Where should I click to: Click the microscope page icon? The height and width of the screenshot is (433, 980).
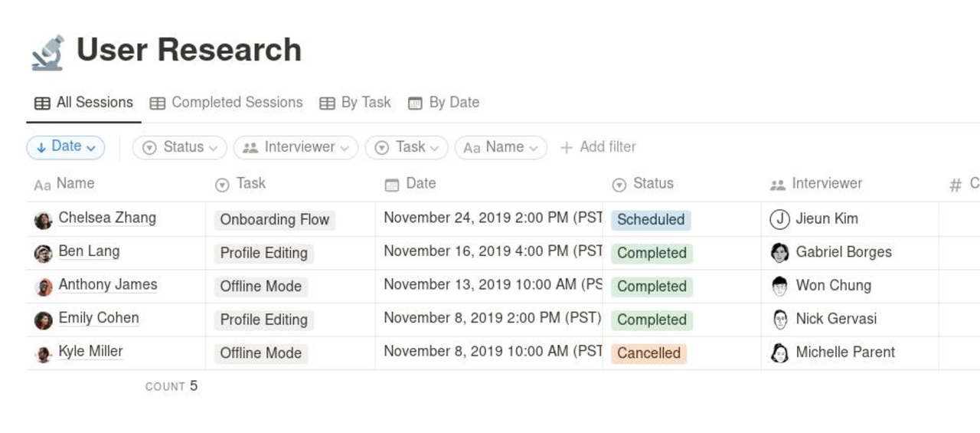click(x=47, y=52)
